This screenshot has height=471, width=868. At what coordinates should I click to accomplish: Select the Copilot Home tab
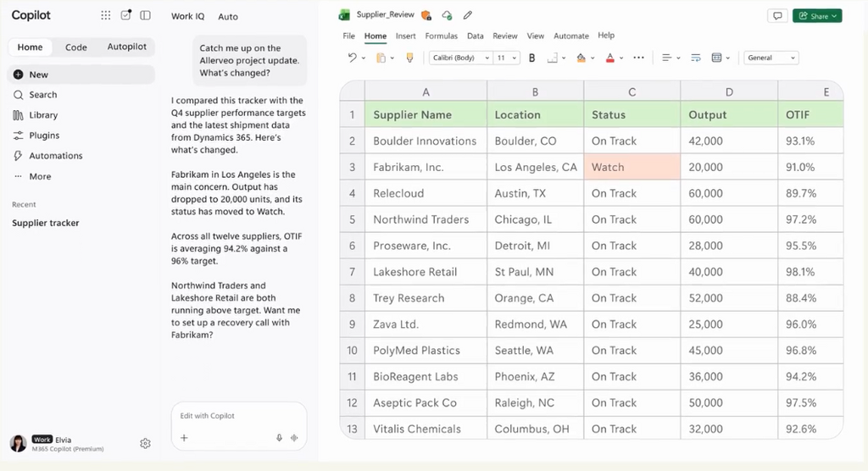[x=30, y=47]
